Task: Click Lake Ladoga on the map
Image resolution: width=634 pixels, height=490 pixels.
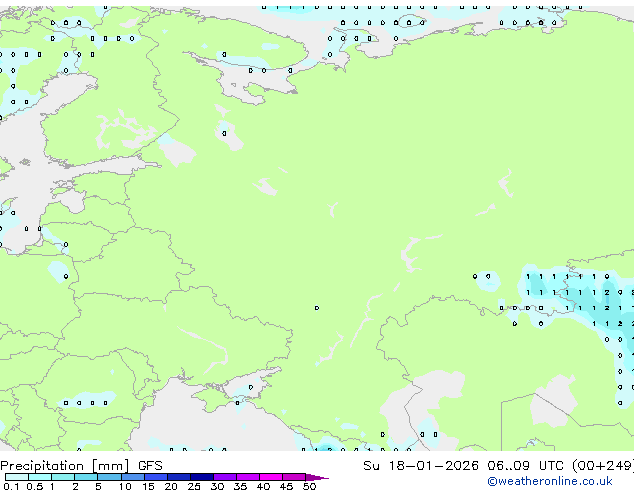Action: tap(177, 152)
